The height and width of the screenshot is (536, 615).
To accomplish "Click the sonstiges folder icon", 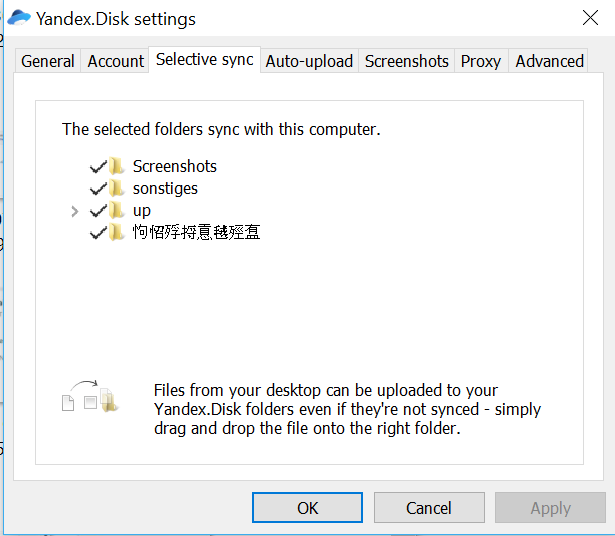I will (x=116, y=189).
